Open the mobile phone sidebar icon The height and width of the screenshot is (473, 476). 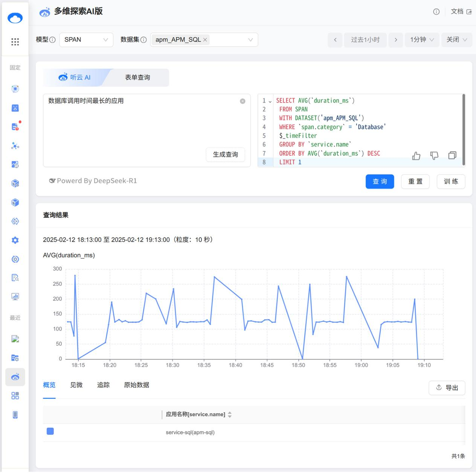15,415
